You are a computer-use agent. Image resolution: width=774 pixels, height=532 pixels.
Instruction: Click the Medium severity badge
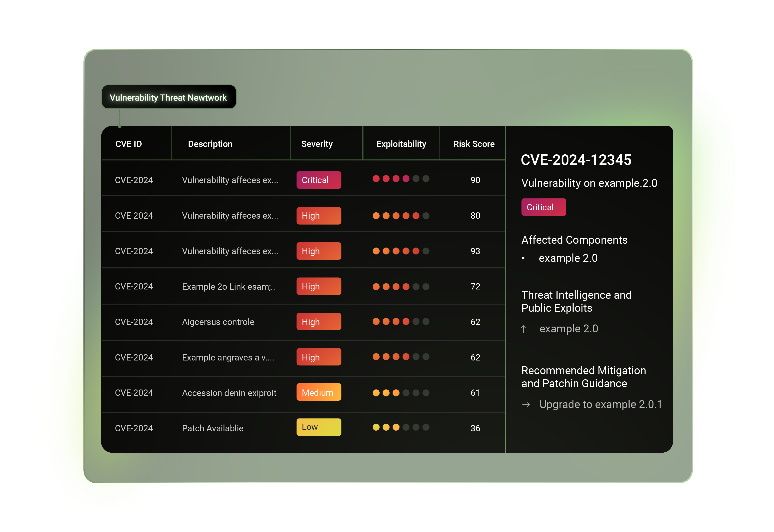[x=319, y=392]
